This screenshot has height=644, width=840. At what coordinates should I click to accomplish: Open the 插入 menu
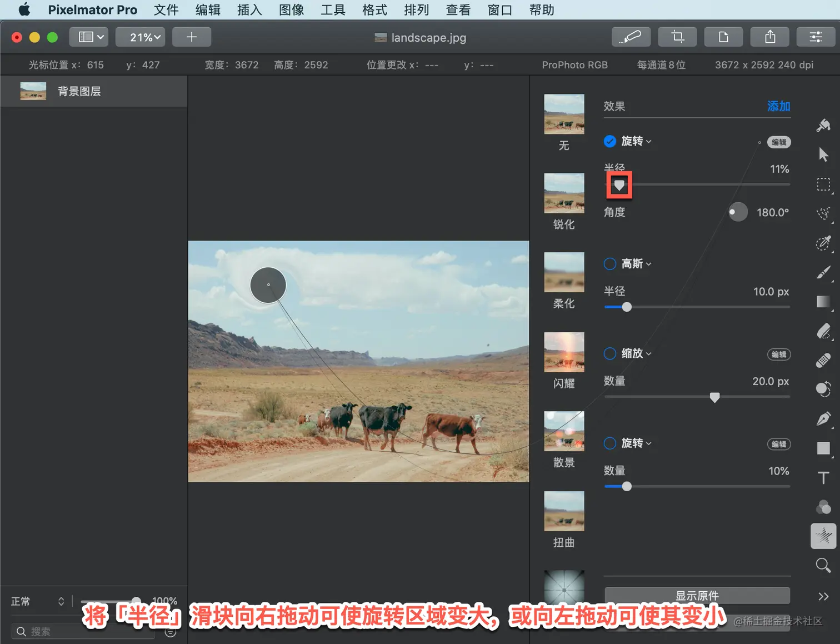pos(249,9)
